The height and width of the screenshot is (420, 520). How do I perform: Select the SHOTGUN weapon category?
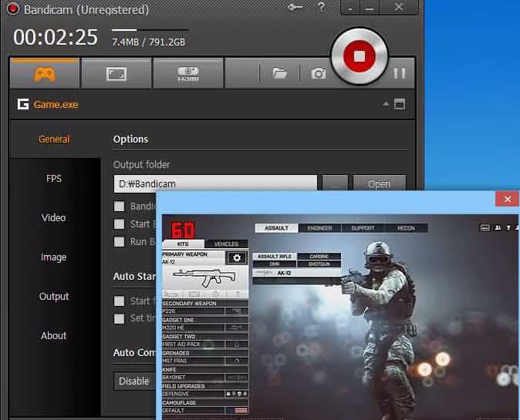(x=319, y=264)
